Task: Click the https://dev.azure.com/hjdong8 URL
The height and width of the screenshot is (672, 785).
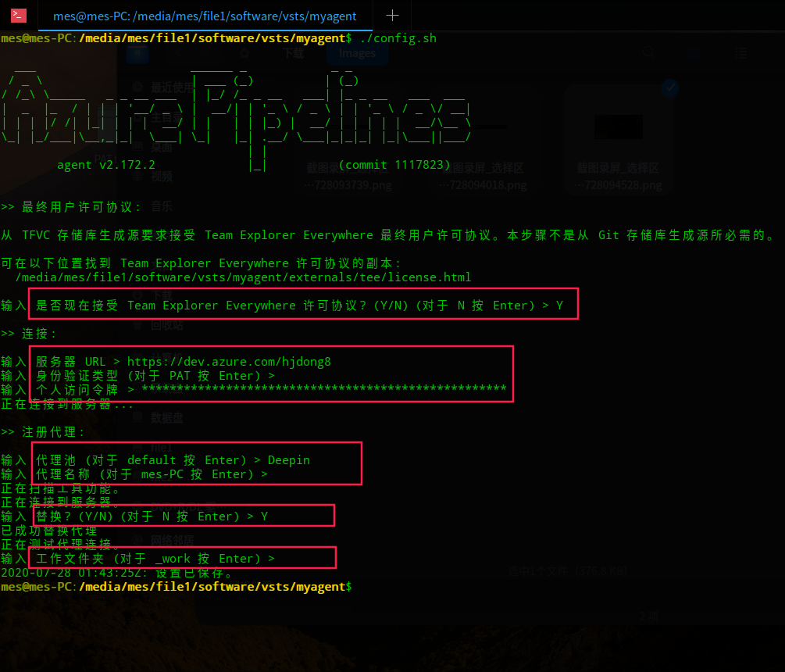Action: point(229,362)
